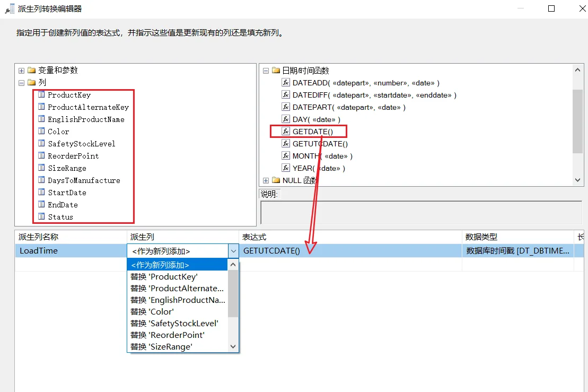Click the column icon beside Color
This screenshot has height=392, width=588.
42,132
